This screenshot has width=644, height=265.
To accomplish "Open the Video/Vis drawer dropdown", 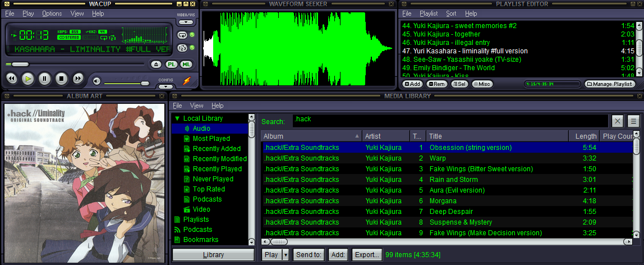I will tap(186, 22).
